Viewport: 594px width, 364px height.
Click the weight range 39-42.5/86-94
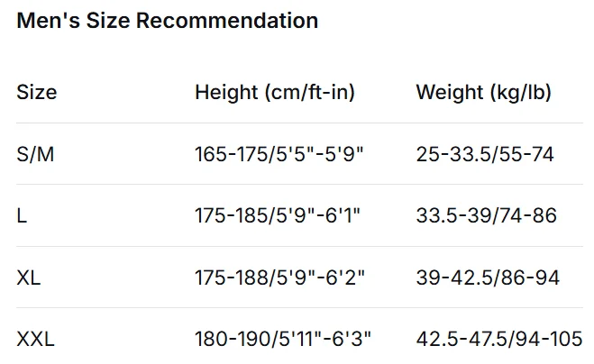click(488, 278)
